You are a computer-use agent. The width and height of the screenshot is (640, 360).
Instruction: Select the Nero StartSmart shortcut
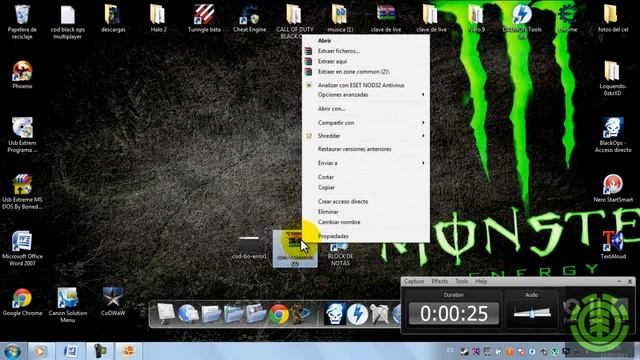[613, 188]
